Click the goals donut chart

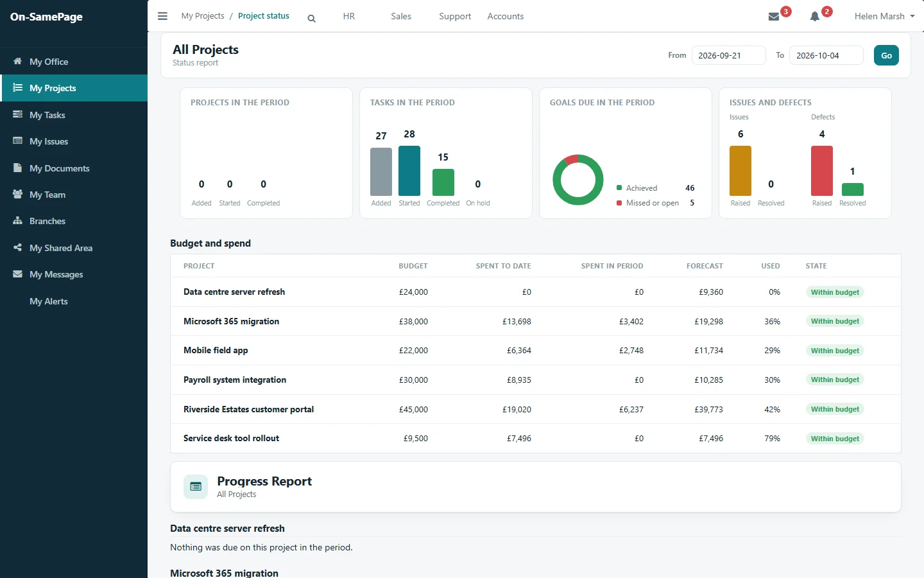[x=578, y=180]
